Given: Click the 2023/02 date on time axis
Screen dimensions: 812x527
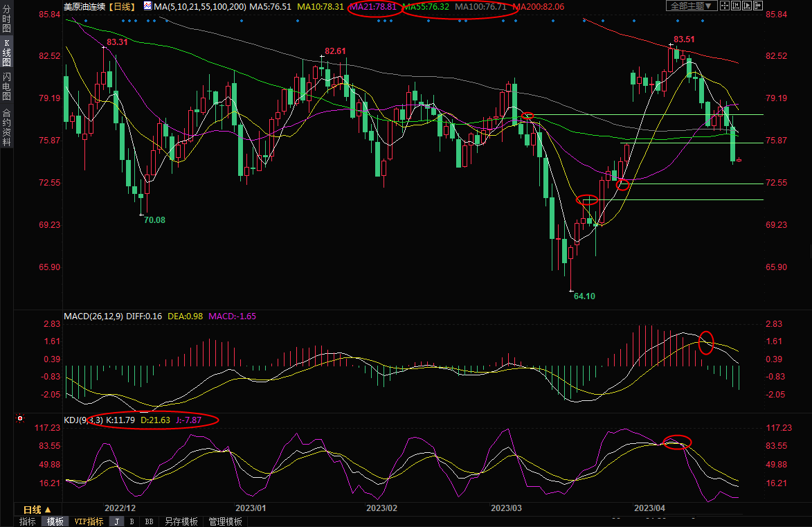Looking at the screenshot, I should [x=381, y=508].
